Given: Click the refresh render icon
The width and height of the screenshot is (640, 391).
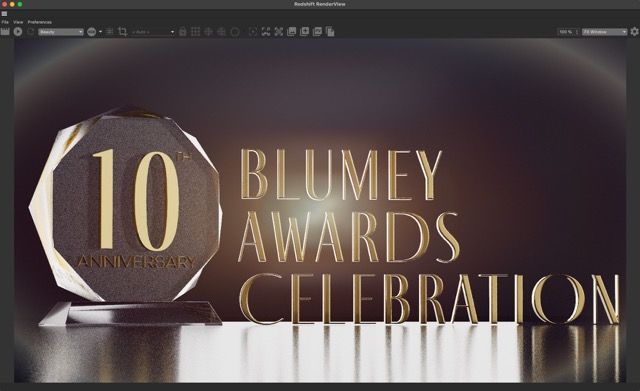Looking at the screenshot, I should coord(31,31).
